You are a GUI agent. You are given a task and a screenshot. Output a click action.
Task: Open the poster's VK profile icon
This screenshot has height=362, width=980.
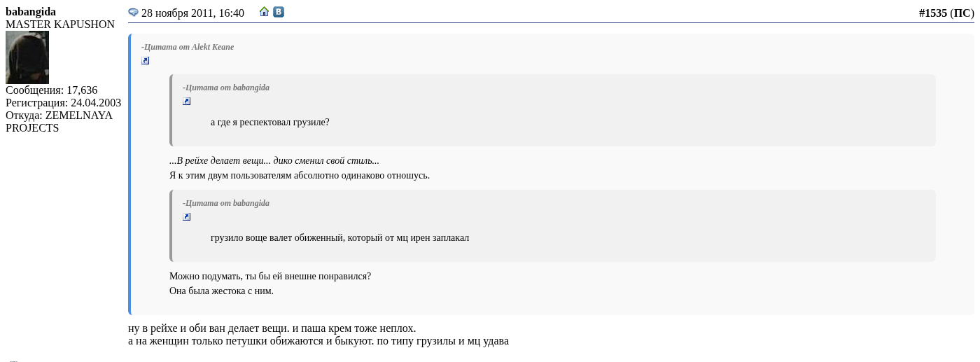pyautogui.click(x=279, y=12)
